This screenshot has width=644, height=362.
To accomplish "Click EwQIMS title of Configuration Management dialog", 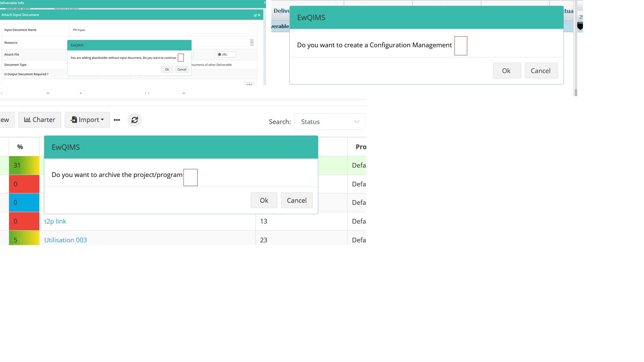I will 311,17.
